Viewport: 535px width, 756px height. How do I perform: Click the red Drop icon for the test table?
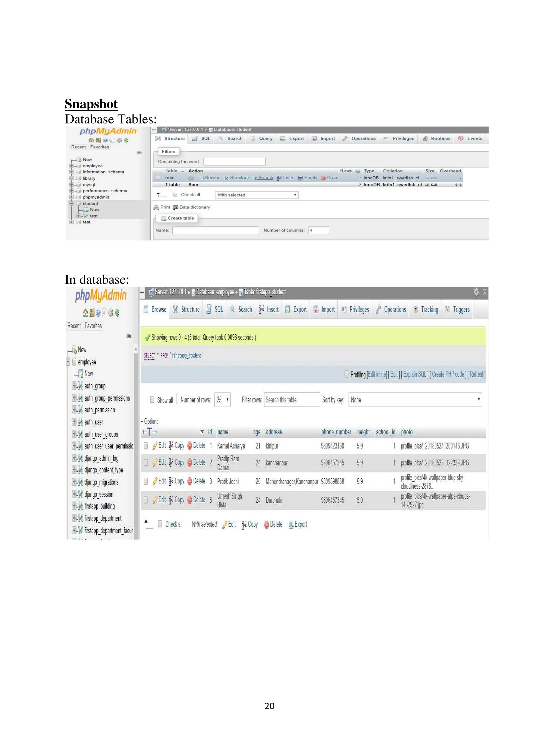323,178
